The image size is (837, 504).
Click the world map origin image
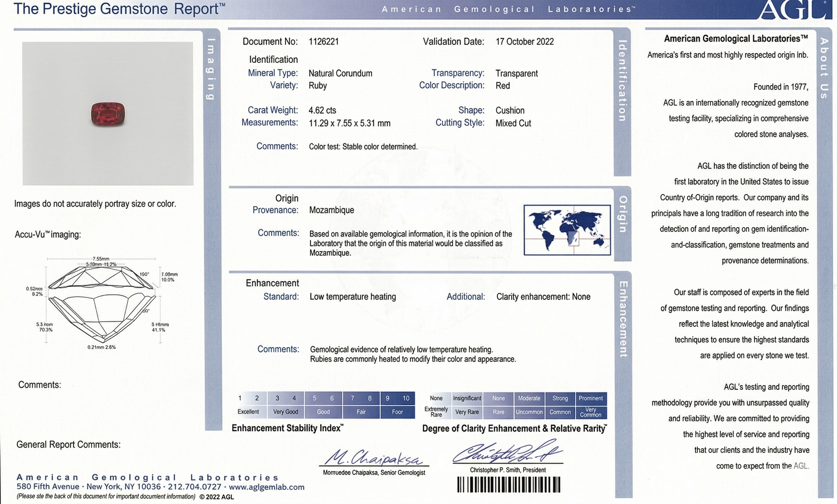(567, 230)
